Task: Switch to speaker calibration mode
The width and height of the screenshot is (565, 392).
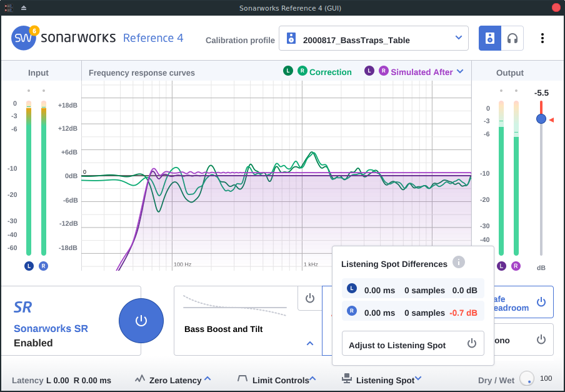Action: [490, 38]
